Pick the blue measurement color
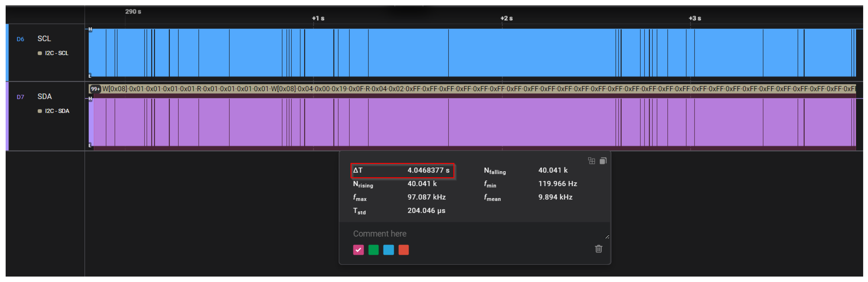Viewport: 868px width, 282px height. pos(388,250)
